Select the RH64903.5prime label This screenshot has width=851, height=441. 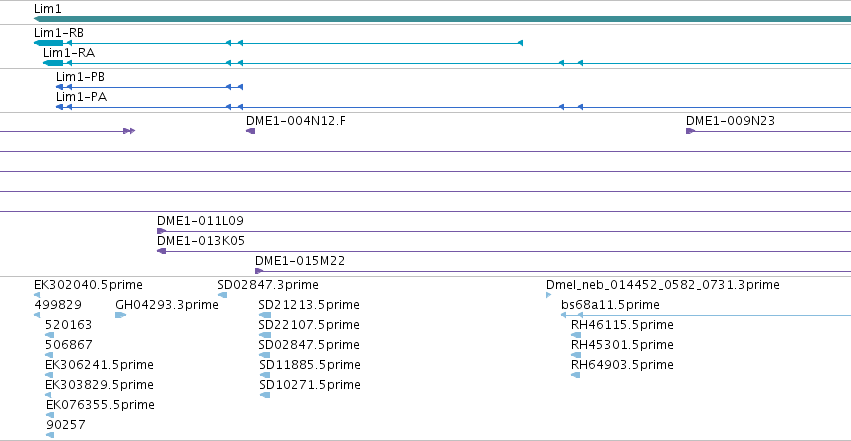coord(623,365)
